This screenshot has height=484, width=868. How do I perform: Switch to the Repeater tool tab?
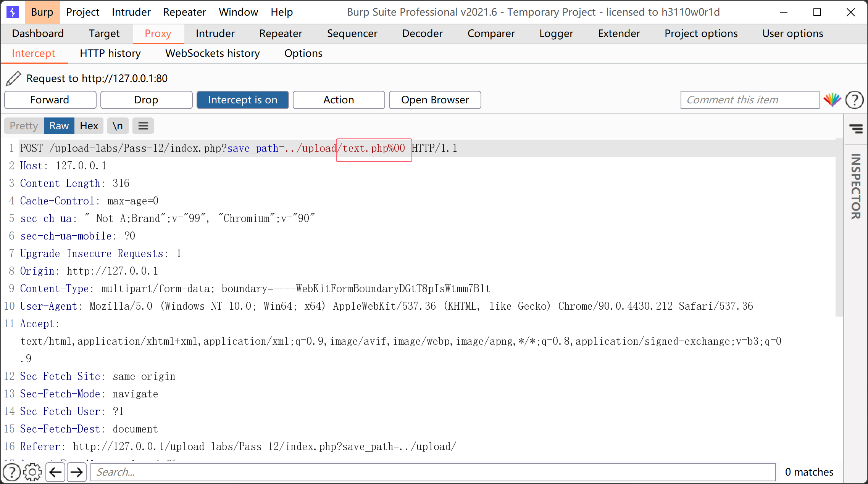click(x=281, y=34)
